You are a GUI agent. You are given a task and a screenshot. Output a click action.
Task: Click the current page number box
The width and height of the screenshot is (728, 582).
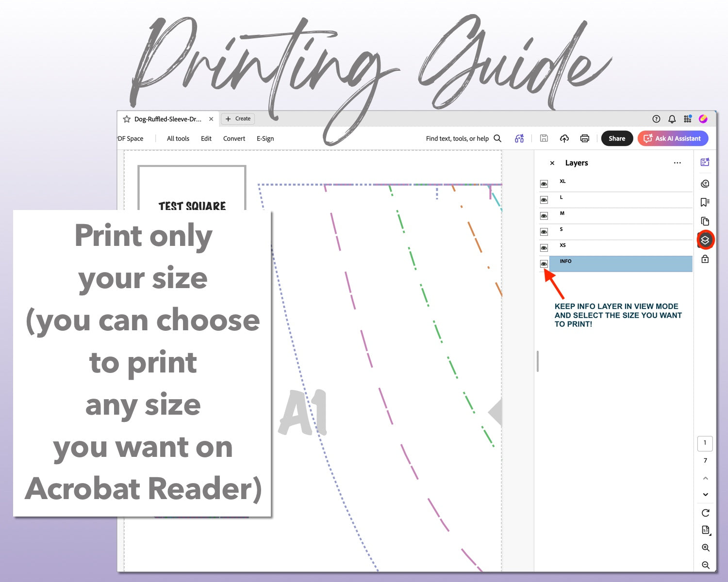point(705,443)
